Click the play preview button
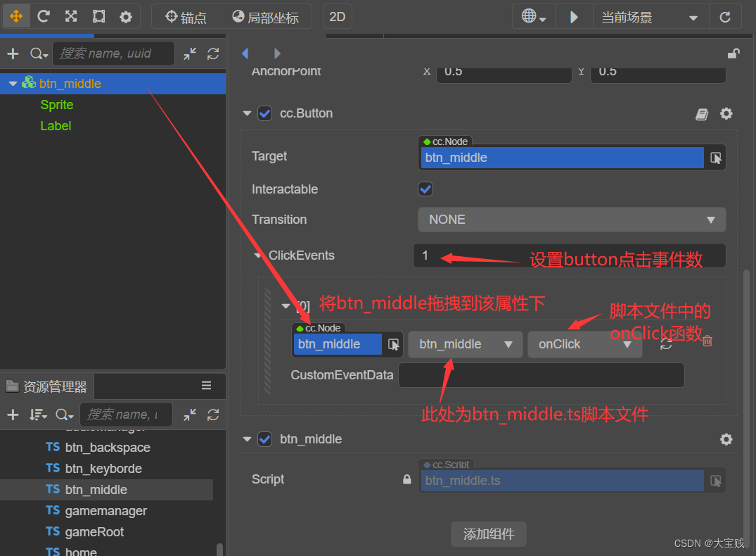756x556 pixels. tap(574, 17)
